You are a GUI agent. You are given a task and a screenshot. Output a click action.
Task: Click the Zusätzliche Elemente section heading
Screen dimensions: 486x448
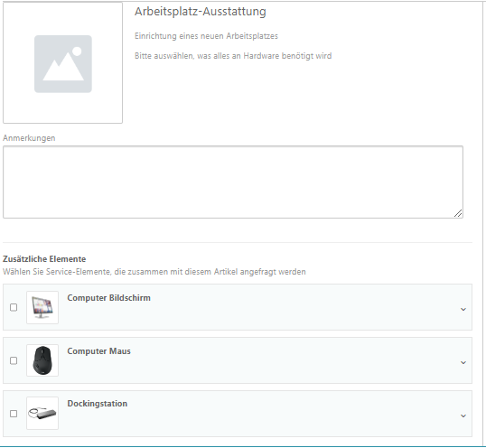44,258
